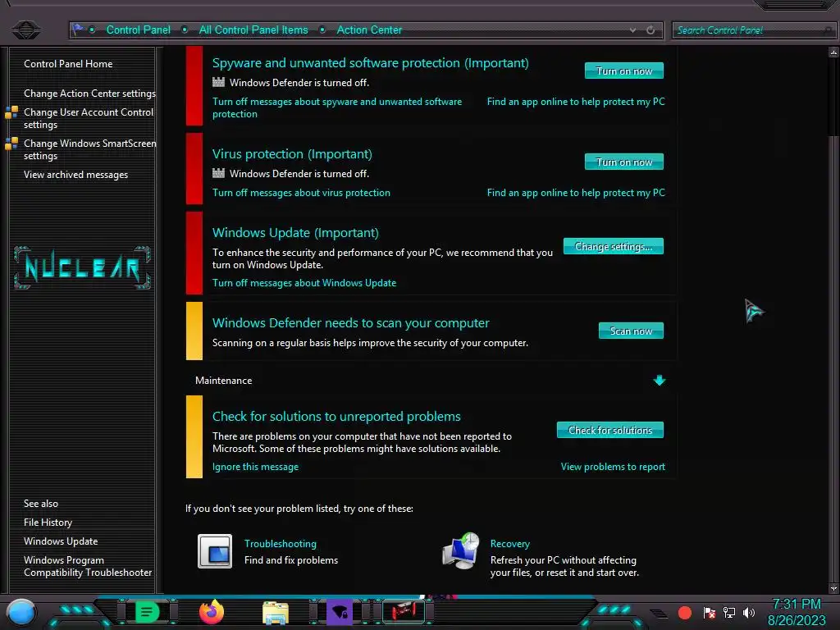840x630 pixels.
Task: Go to All Control Panel Items breadcrumb
Action: tap(253, 30)
